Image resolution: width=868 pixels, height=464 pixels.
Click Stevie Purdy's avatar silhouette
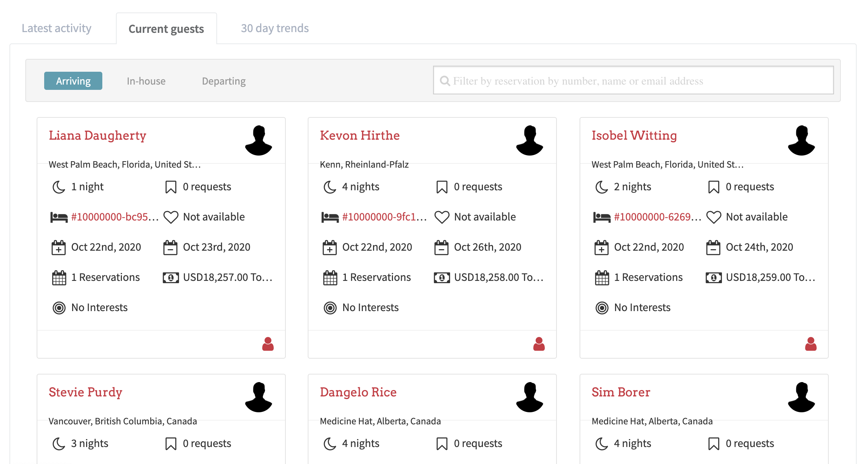pos(259,397)
